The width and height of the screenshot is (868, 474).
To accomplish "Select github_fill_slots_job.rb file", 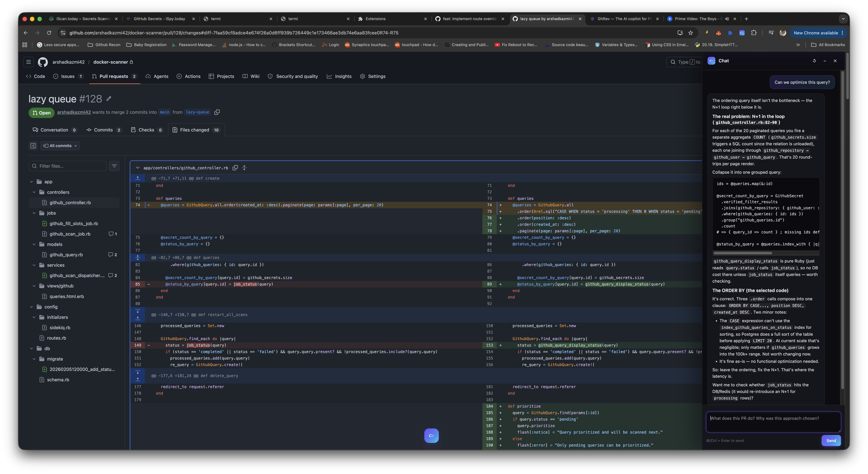I will pos(74,224).
